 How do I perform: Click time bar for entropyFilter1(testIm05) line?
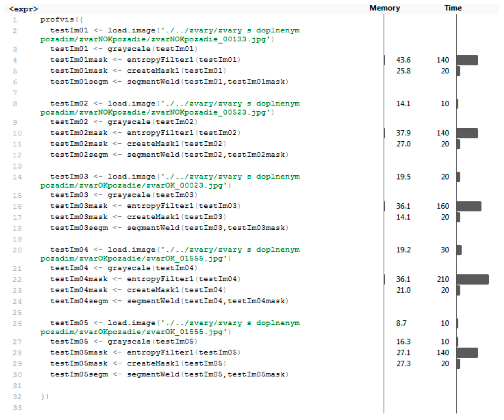coord(467,353)
